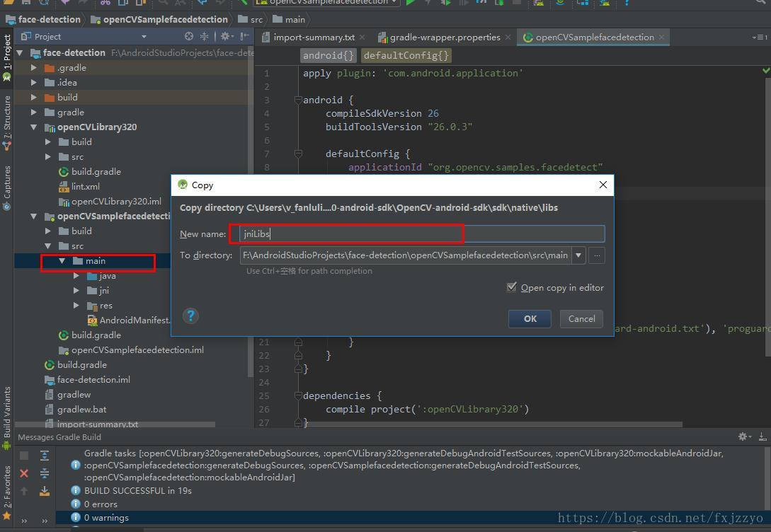This screenshot has height=532, width=771.
Task: Click the export download icon in Messages panel
Action: point(45,491)
